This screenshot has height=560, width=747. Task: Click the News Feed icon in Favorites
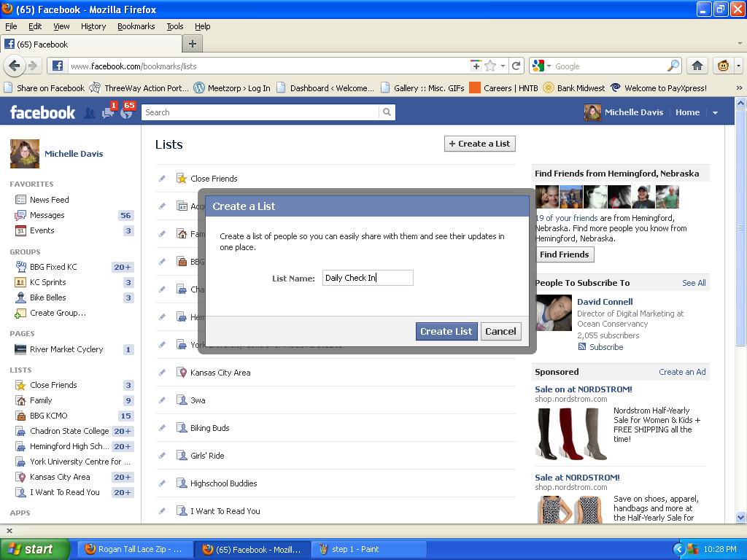click(20, 200)
